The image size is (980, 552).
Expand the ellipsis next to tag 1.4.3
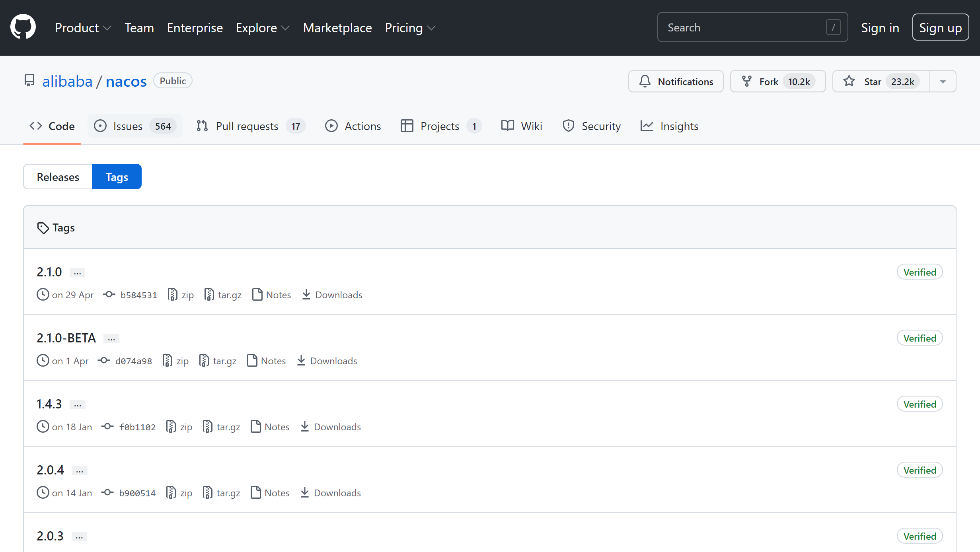click(78, 404)
